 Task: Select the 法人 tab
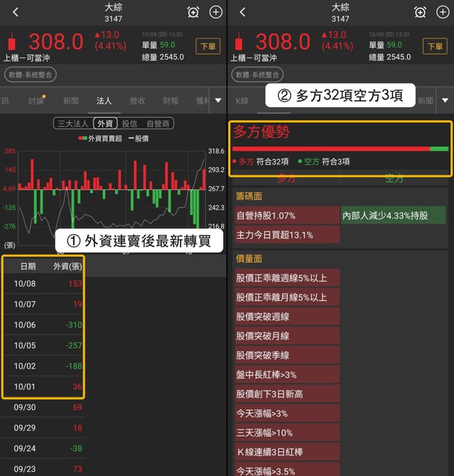pos(104,100)
